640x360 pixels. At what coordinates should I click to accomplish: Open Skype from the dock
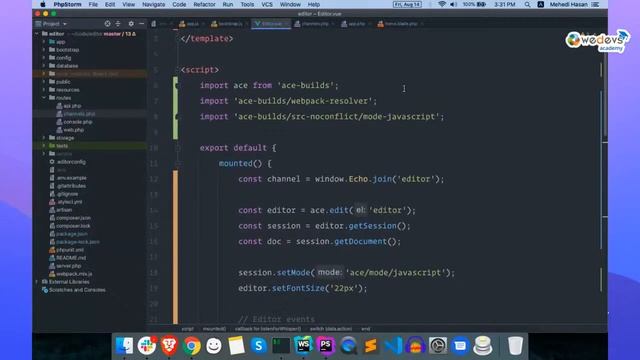point(258,346)
